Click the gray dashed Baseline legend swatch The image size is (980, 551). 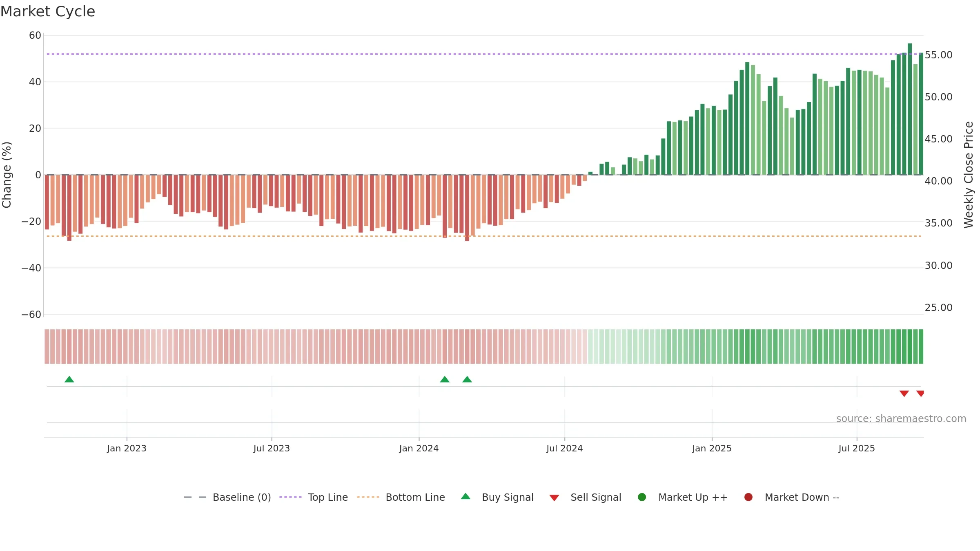195,497
